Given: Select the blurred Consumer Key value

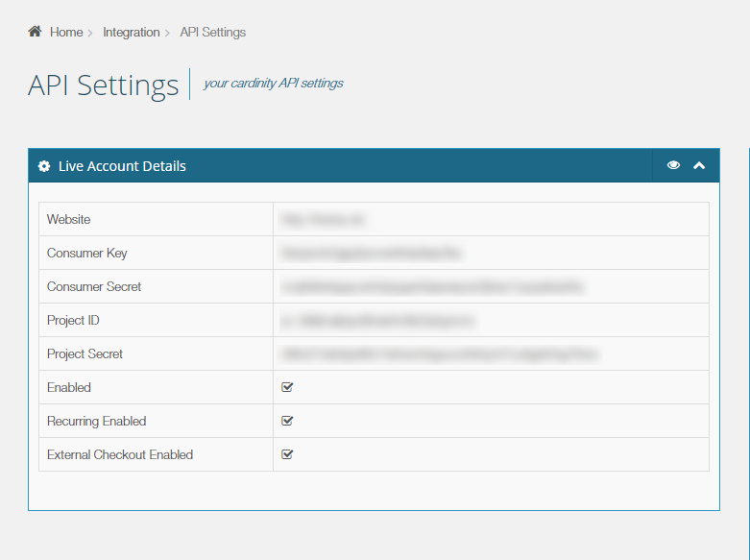Looking at the screenshot, I should [x=372, y=254].
